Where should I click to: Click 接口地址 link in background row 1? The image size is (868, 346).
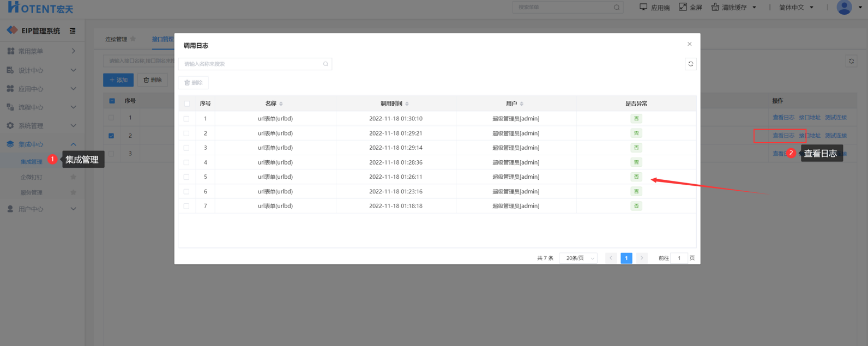click(809, 118)
